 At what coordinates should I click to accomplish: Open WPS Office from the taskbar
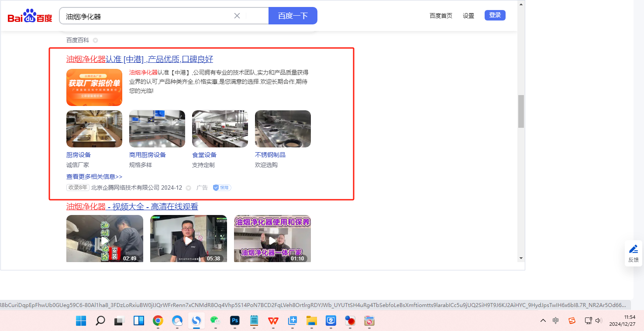[x=273, y=321]
